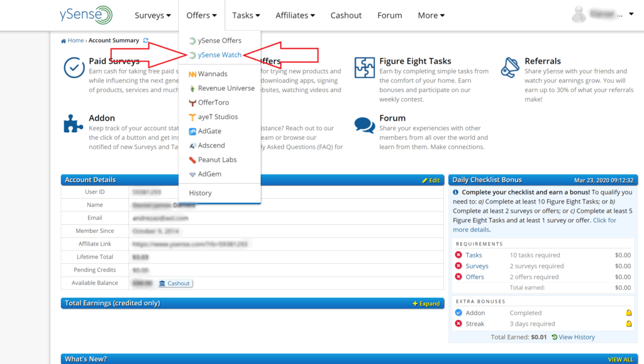Click the date Mar 23, 2020 09:12:32
The height and width of the screenshot is (364, 644).
coord(604,180)
